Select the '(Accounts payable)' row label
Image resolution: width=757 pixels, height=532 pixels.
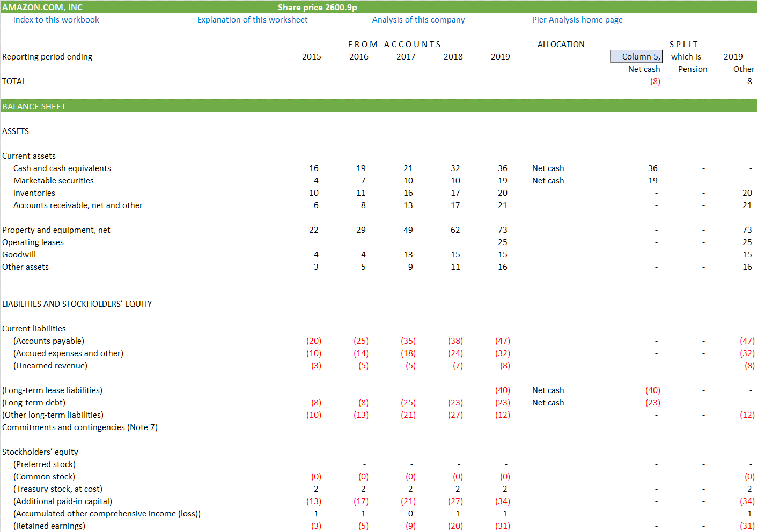pyautogui.click(x=49, y=341)
